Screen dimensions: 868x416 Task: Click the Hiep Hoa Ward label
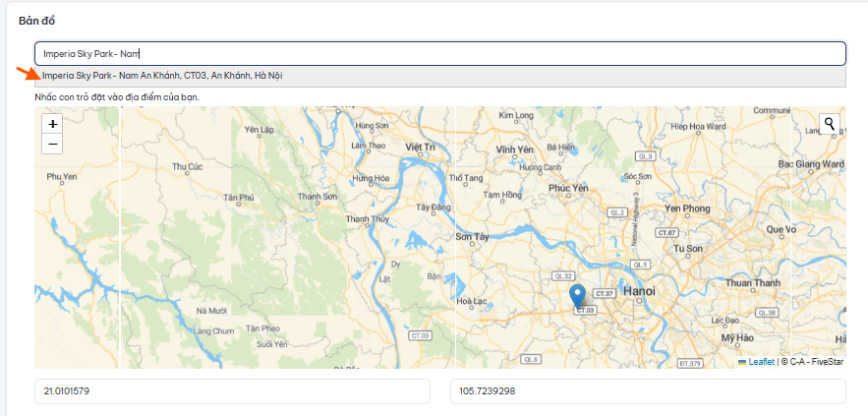click(698, 126)
